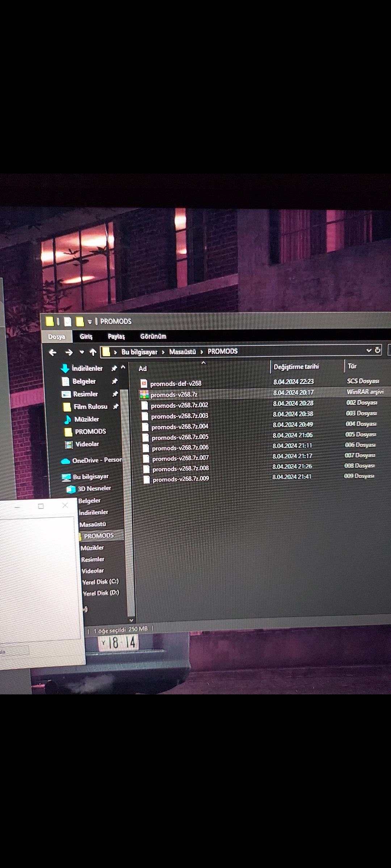Open Film Rulosu in Quick access

pos(91,407)
